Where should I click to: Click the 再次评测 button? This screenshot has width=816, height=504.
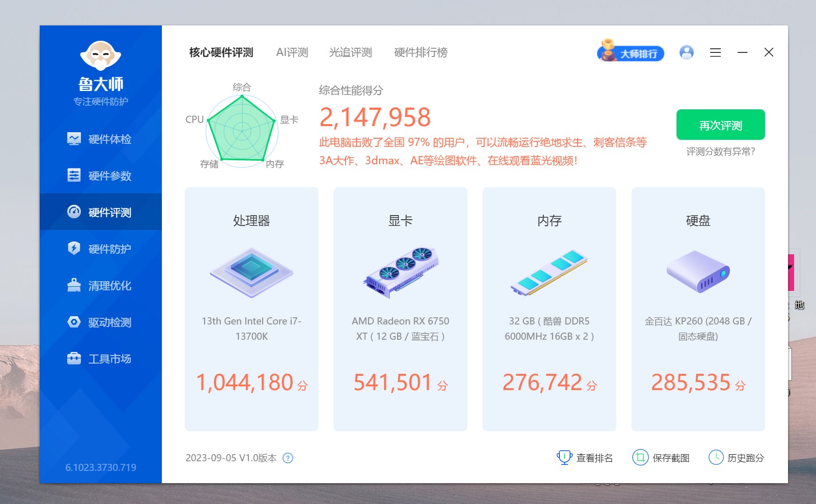(720, 124)
